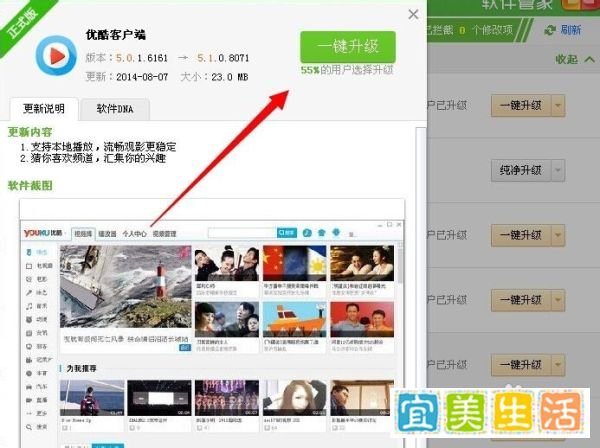This screenshot has height=448, width=600.
Task: Open the Youku software screenshot preview
Action: point(212,323)
